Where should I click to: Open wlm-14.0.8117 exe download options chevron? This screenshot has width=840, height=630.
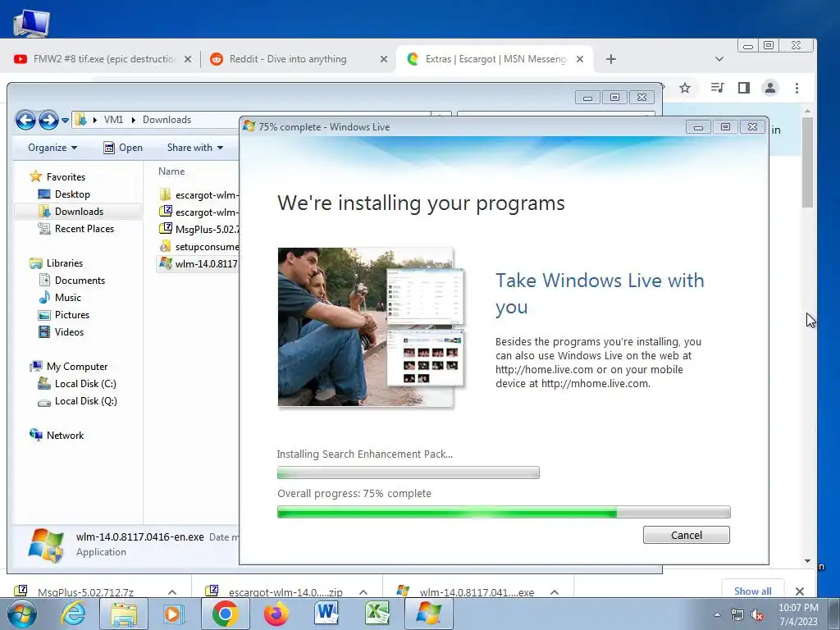(555, 592)
